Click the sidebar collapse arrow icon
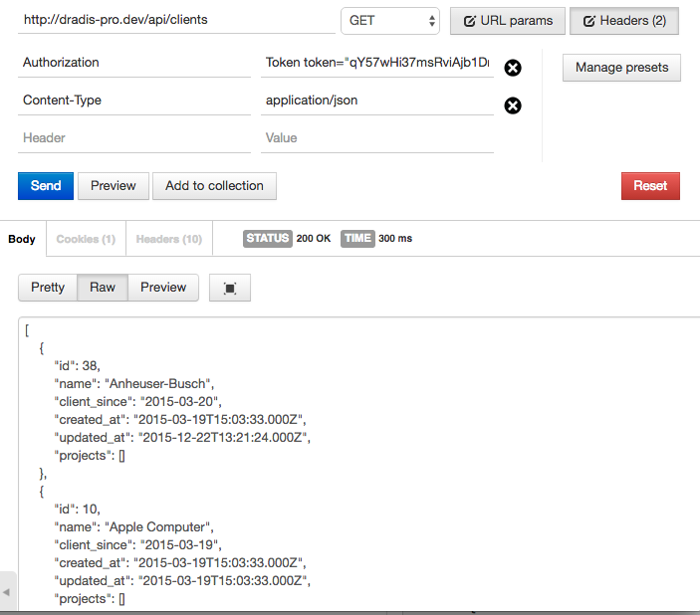 click(6, 592)
